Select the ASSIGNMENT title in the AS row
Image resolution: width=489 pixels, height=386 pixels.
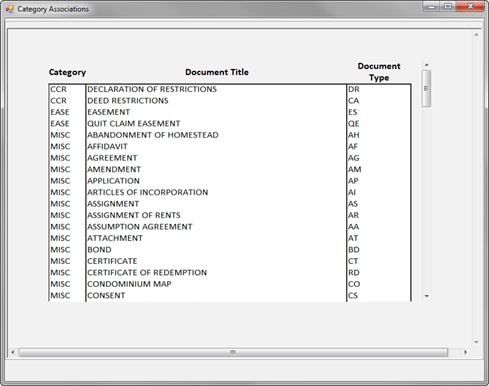113,204
